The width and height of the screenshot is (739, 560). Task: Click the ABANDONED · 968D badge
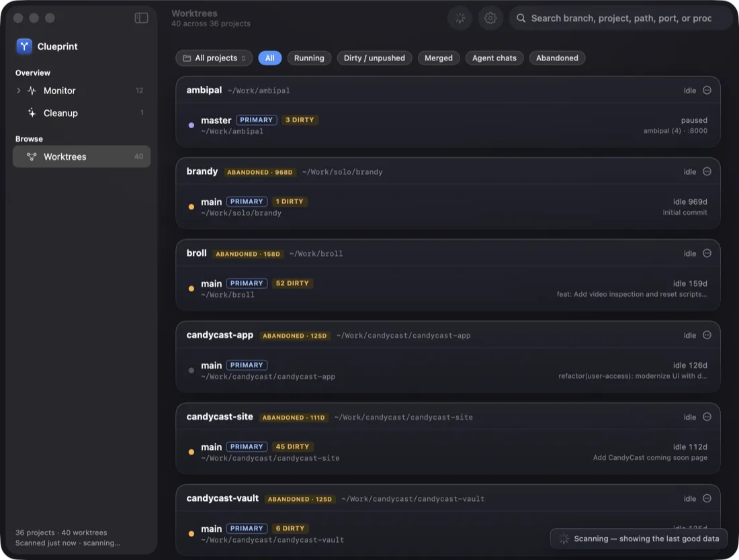(x=260, y=173)
